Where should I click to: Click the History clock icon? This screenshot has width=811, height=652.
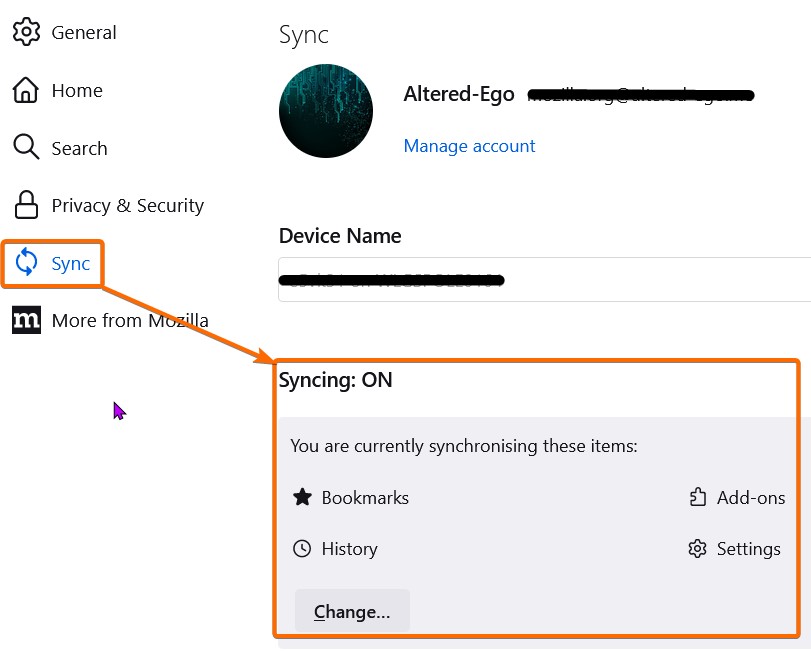[302, 548]
